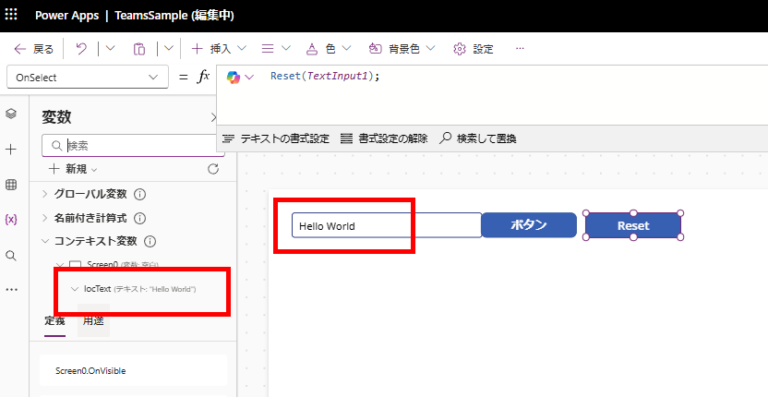The width and height of the screenshot is (768, 397).
Task: Click the undo arrow icon
Action: click(81, 48)
